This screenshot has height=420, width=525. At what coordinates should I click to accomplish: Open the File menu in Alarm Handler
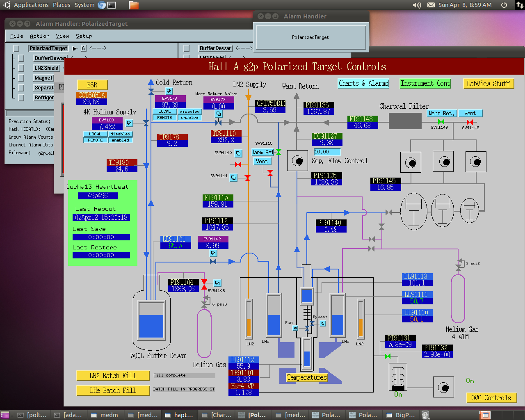(16, 36)
